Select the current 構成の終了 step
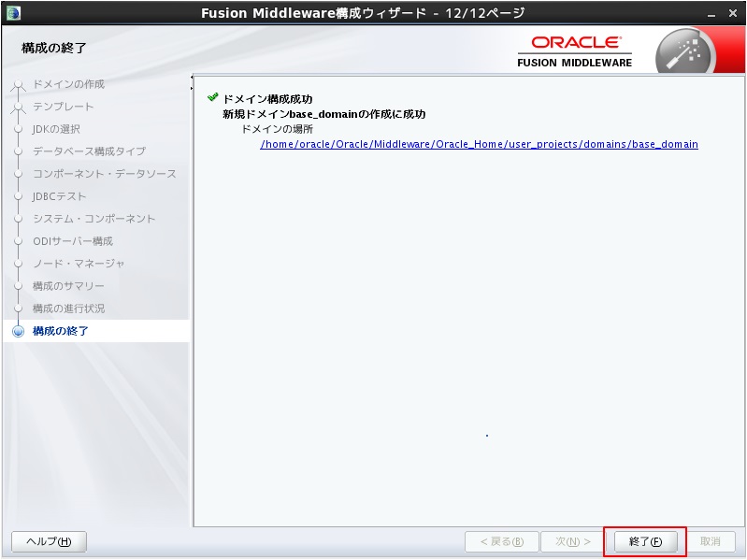This screenshot has width=747, height=560. [x=61, y=330]
